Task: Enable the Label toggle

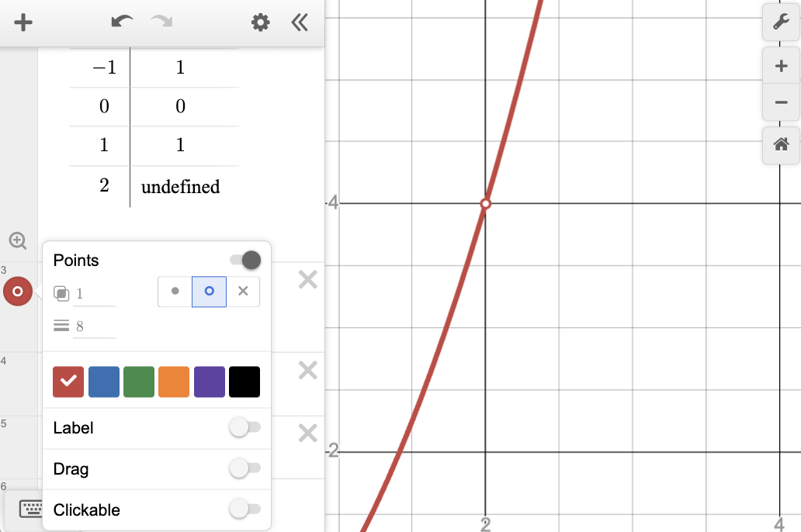Action: click(244, 427)
